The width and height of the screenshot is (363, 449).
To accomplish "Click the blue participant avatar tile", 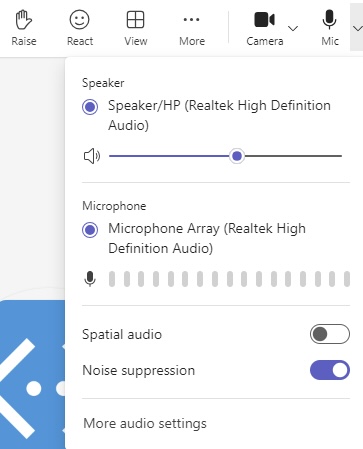I will point(32,374).
